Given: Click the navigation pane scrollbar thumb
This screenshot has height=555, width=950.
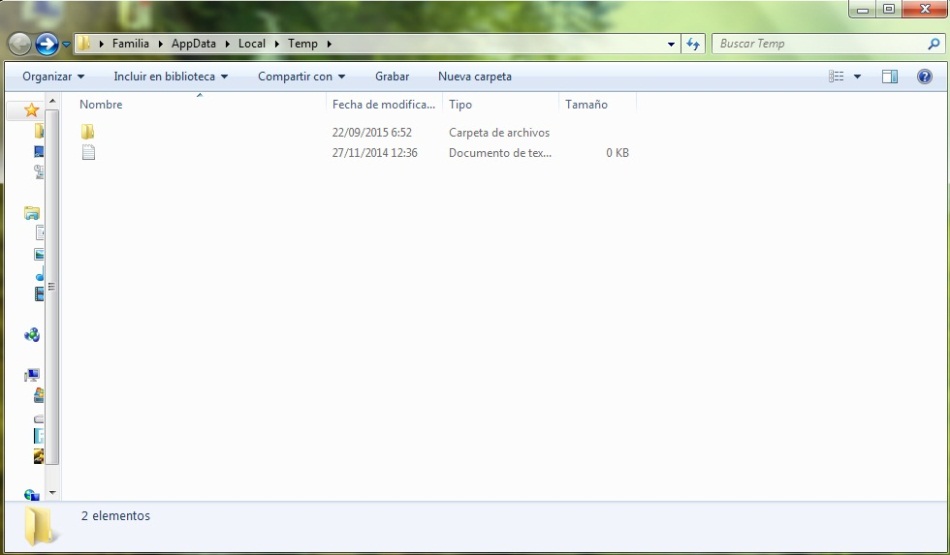Looking at the screenshot, I should coord(52,287).
